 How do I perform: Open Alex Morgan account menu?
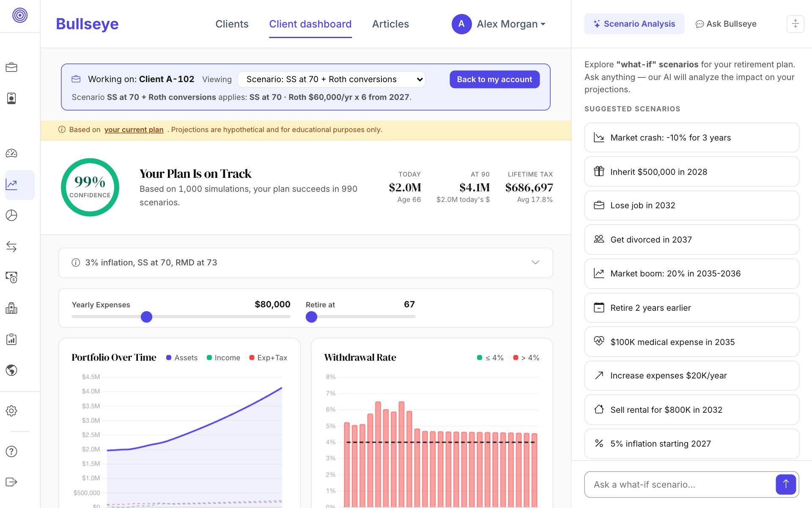coord(499,24)
